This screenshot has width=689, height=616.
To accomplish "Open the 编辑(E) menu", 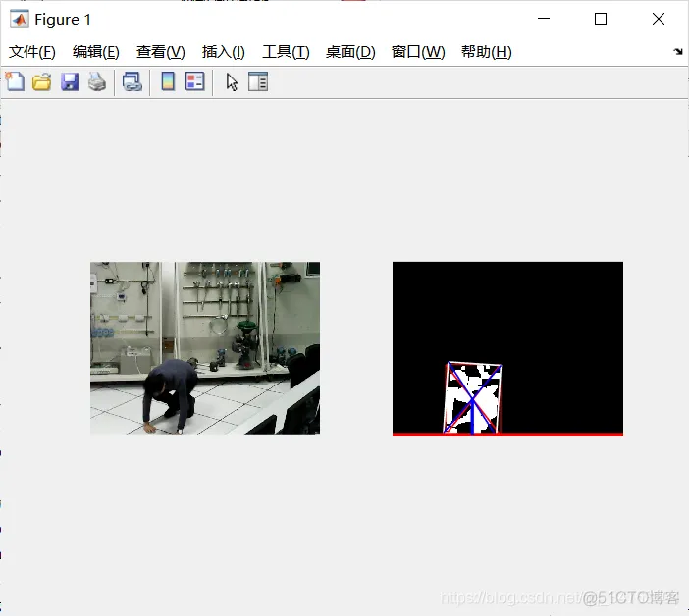I will [96, 52].
